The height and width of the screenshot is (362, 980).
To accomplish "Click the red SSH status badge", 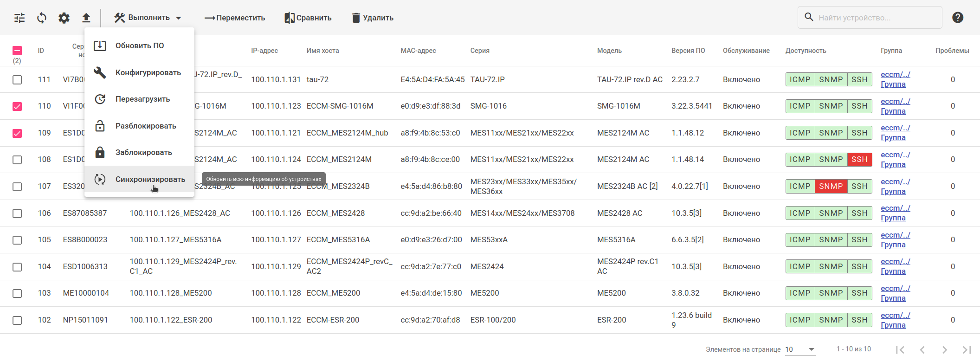I will click(859, 160).
